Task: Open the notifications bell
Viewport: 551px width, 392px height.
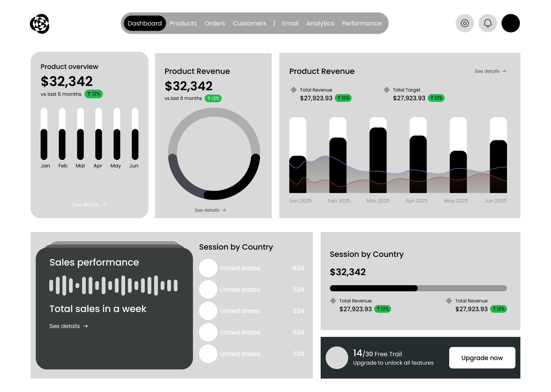Action: tap(487, 23)
